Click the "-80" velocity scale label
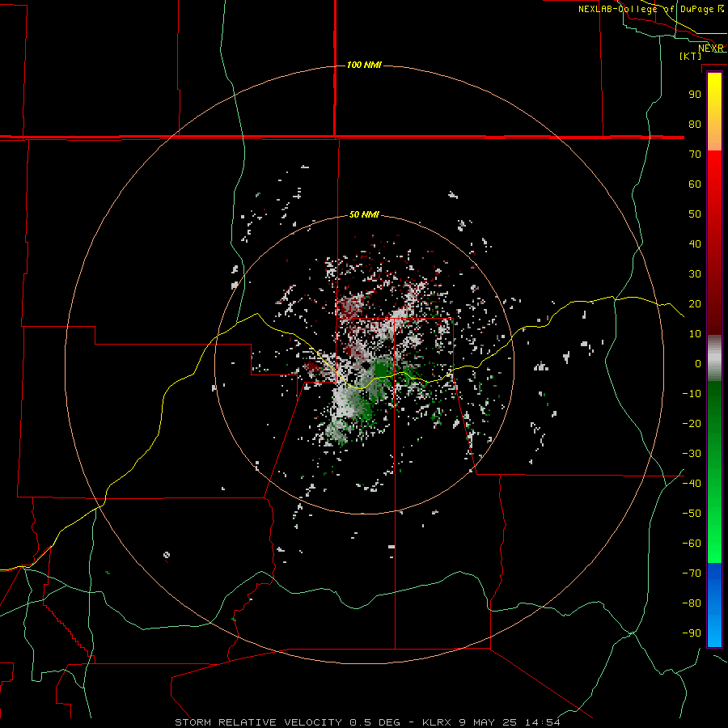Image resolution: width=728 pixels, height=728 pixels. tap(692, 603)
